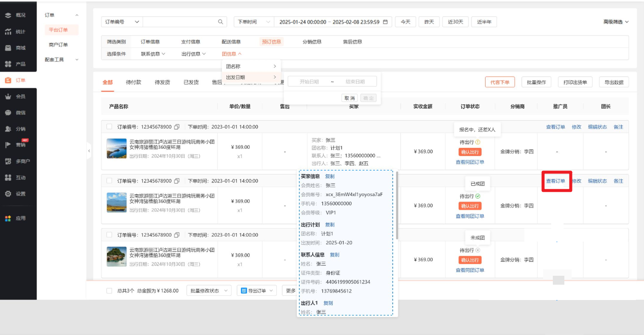
Task: Click the 代客下单 button
Action: 500,82
